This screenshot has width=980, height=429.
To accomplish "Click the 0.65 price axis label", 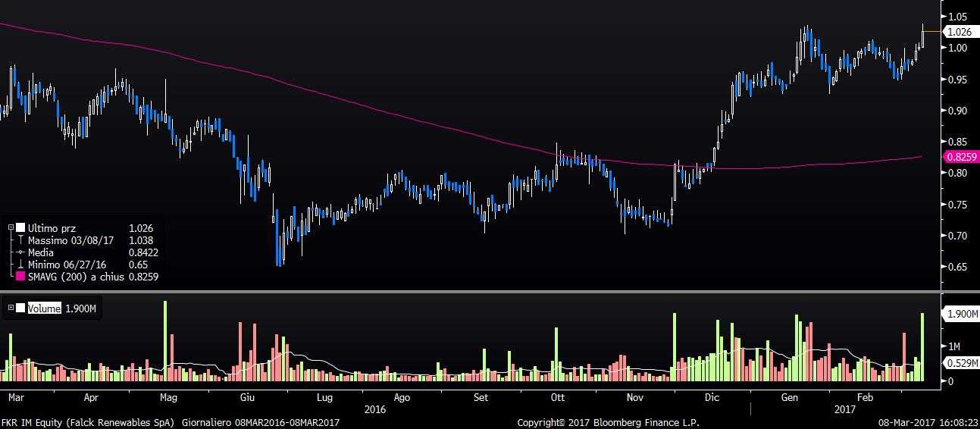I will tap(956, 267).
